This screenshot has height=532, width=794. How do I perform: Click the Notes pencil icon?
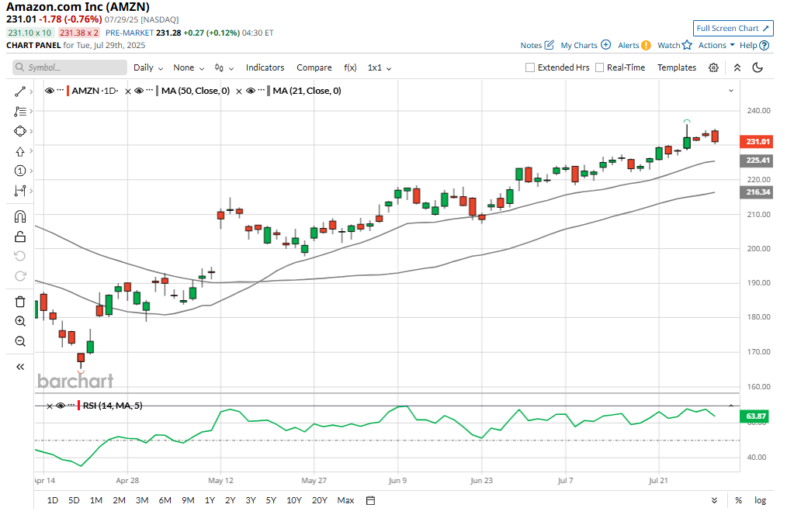pos(550,45)
